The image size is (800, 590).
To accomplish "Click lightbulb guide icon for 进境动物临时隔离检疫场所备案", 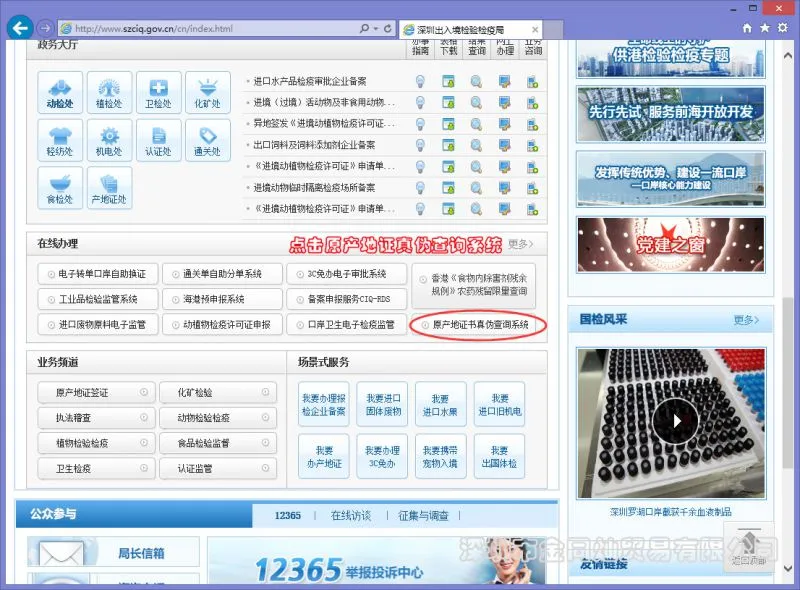I will coord(420,188).
